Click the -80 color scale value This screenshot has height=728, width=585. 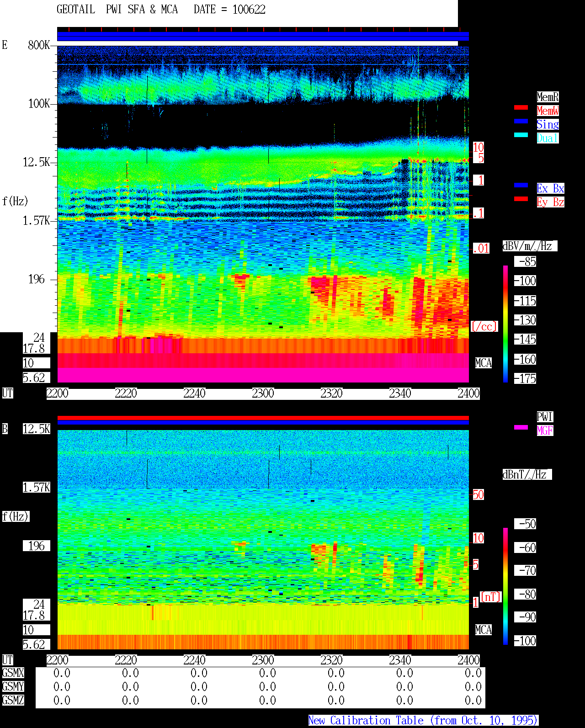point(526,594)
